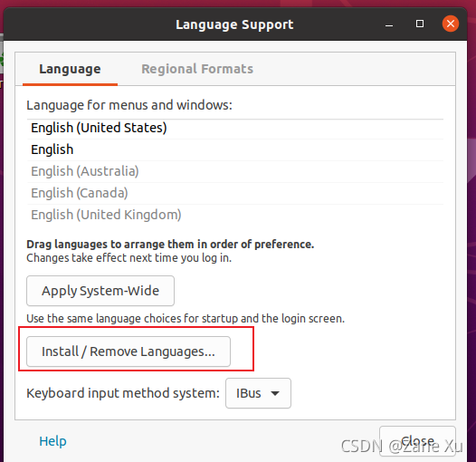Click the Language Support title bar
This screenshot has height=462, width=476.
pyautogui.click(x=234, y=24)
